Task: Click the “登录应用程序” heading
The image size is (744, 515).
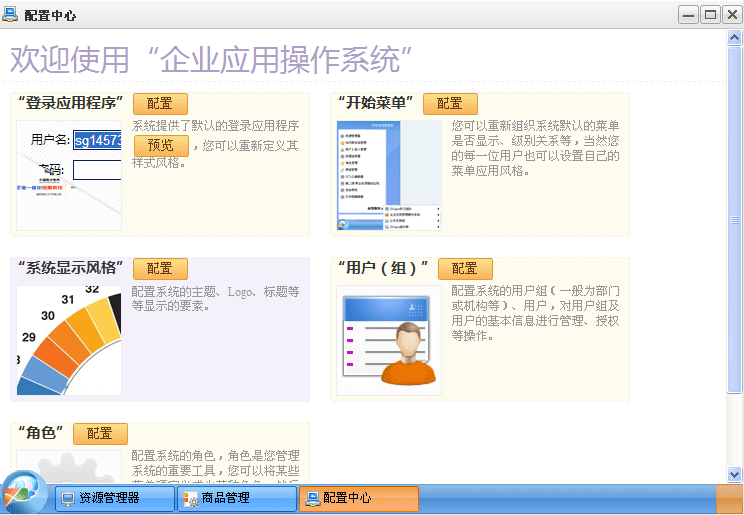Action: click(70, 103)
